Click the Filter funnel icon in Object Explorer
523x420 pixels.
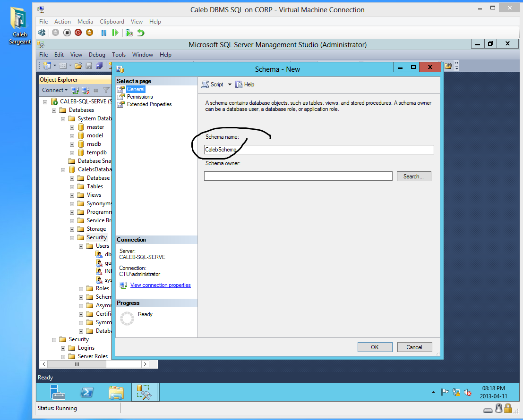[106, 90]
